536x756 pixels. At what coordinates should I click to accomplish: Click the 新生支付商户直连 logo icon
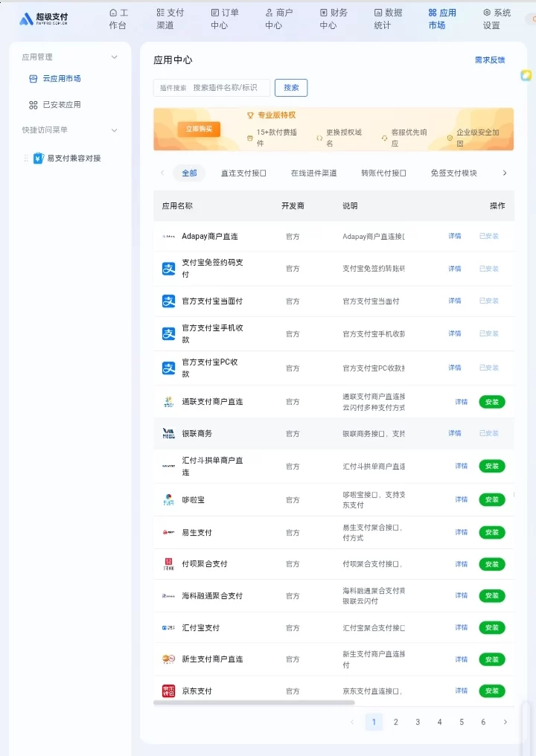click(x=168, y=659)
